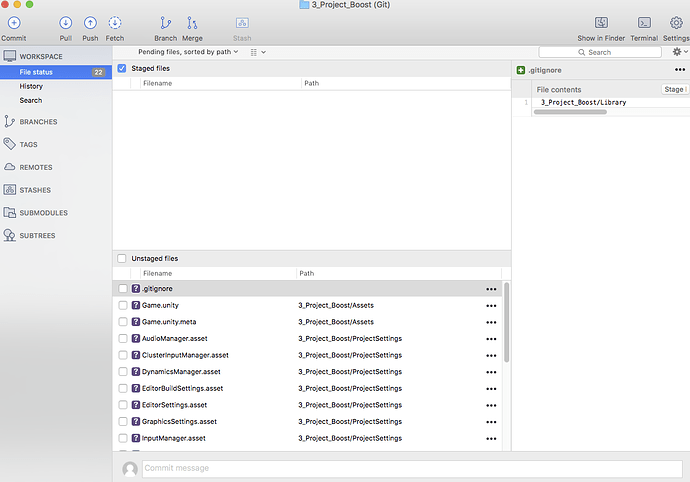The image size is (690, 482).
Task: Click the horizontal scrollbar in File contents
Action: pyautogui.click(x=570, y=112)
